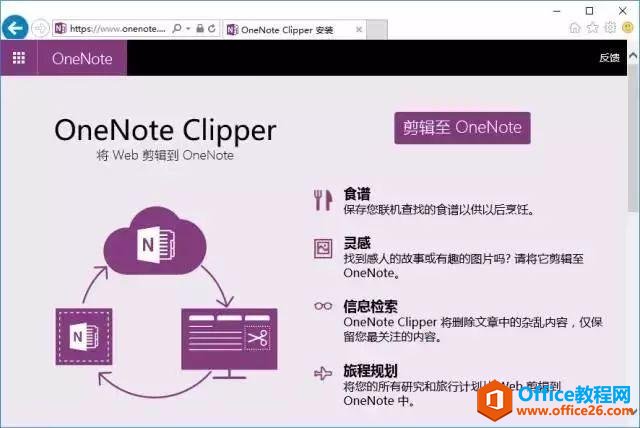
Task: Open browser Tools gear icon
Action: click(610, 27)
